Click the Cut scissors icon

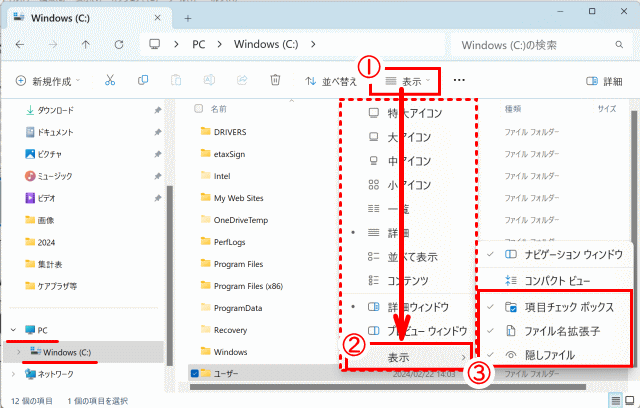[x=110, y=80]
